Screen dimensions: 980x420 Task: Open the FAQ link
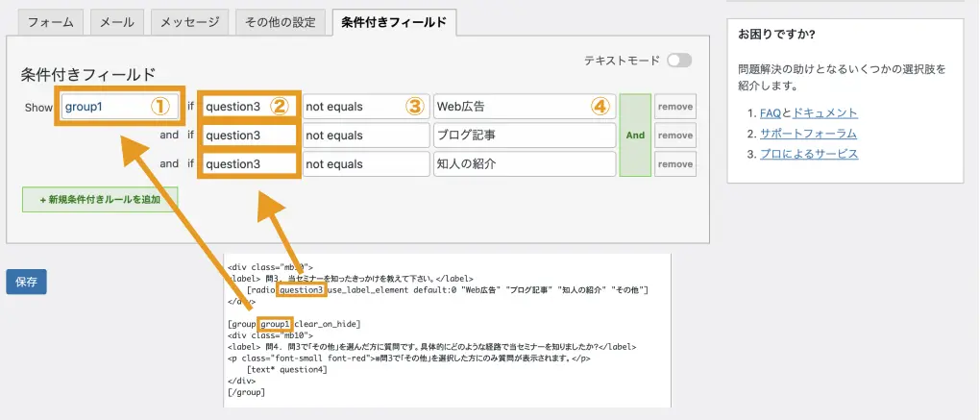(770, 113)
